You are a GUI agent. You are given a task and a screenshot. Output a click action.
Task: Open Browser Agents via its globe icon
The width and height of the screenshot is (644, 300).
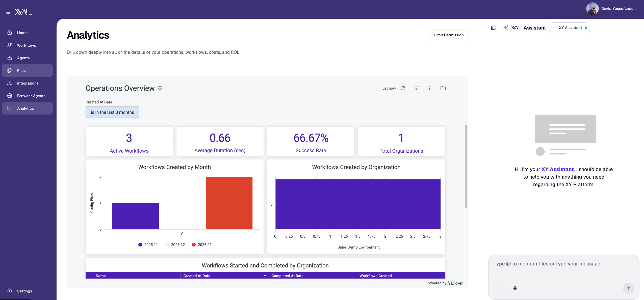10,96
